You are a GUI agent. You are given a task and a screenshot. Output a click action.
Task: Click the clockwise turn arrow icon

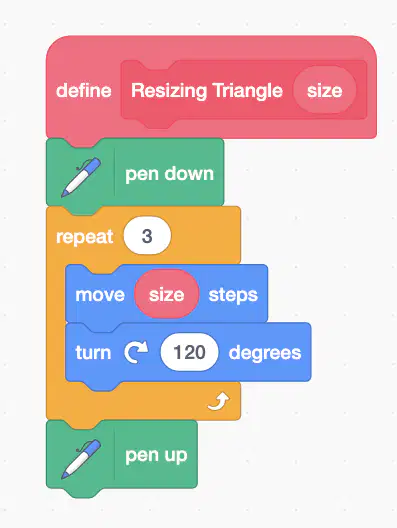(x=136, y=352)
